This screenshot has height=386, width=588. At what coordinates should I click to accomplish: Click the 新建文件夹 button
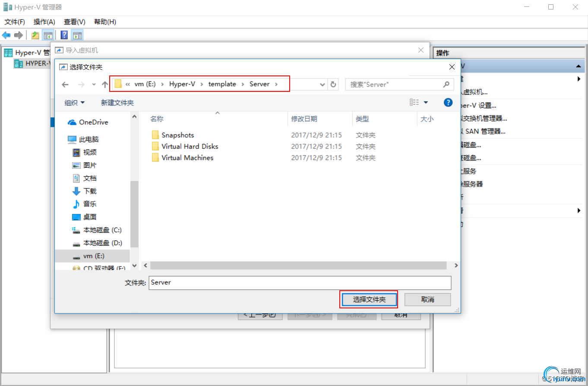117,103
